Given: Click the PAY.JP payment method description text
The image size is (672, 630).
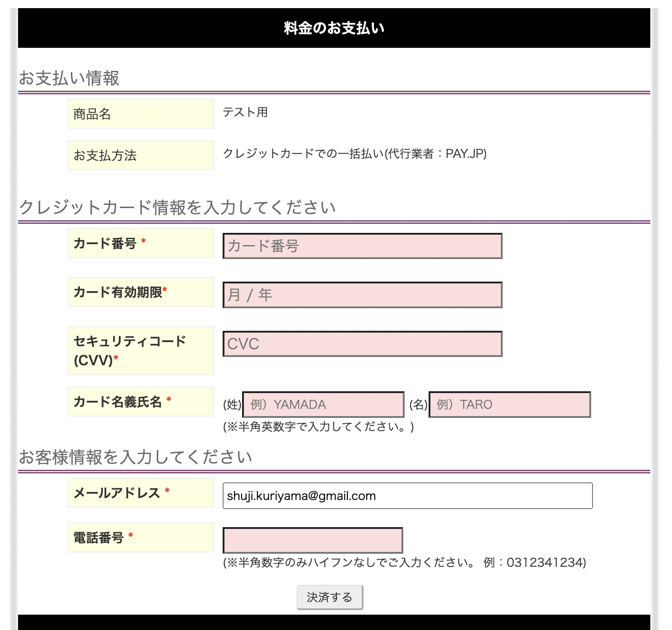Looking at the screenshot, I should [x=355, y=154].
